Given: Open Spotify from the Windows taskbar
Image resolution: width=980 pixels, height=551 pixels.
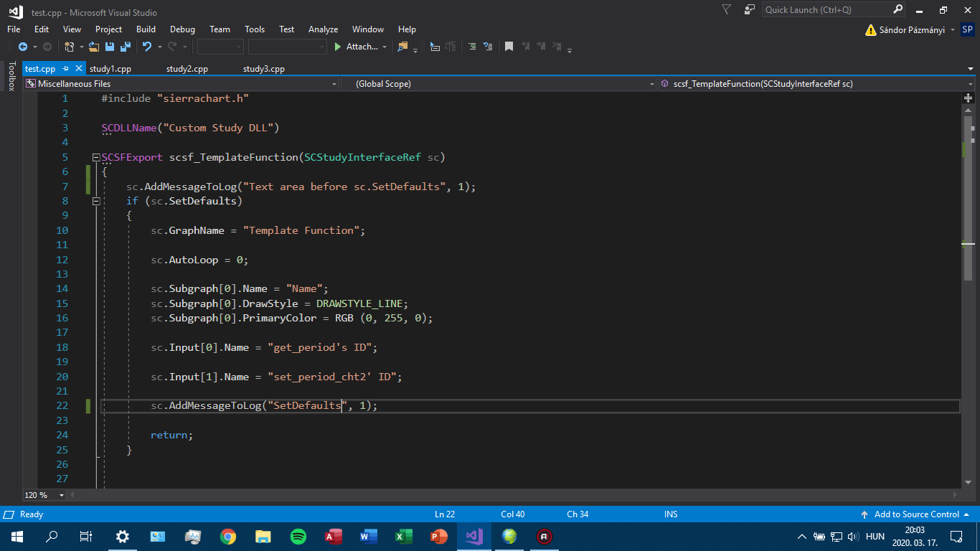Looking at the screenshot, I should click(x=298, y=537).
